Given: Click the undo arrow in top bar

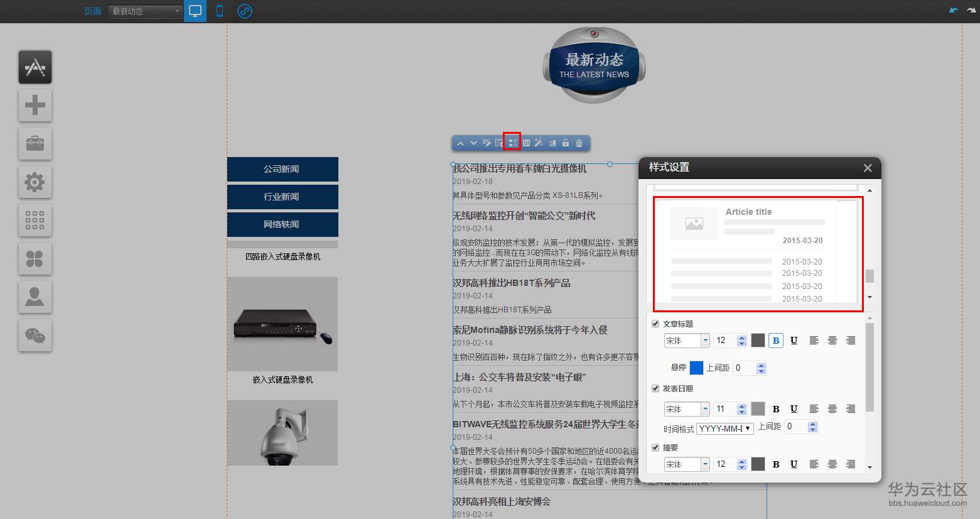Looking at the screenshot, I should [x=954, y=10].
